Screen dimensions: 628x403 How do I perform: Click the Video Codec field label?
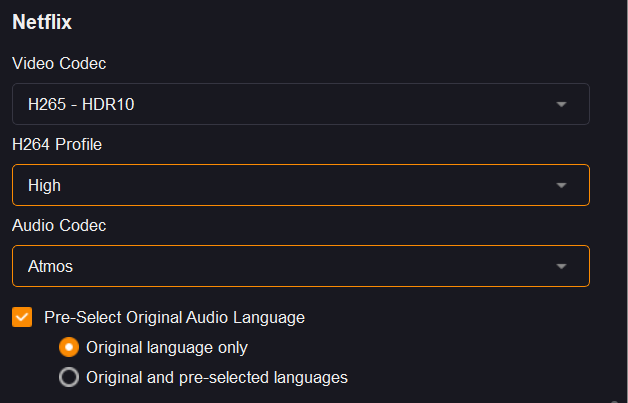[x=59, y=63]
